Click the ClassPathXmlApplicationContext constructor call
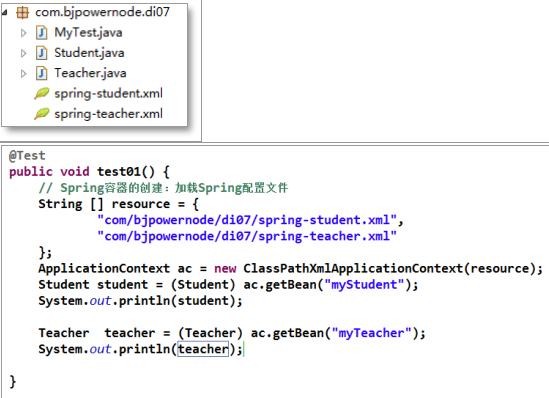Screen dimensions: 549x398 click(353, 268)
